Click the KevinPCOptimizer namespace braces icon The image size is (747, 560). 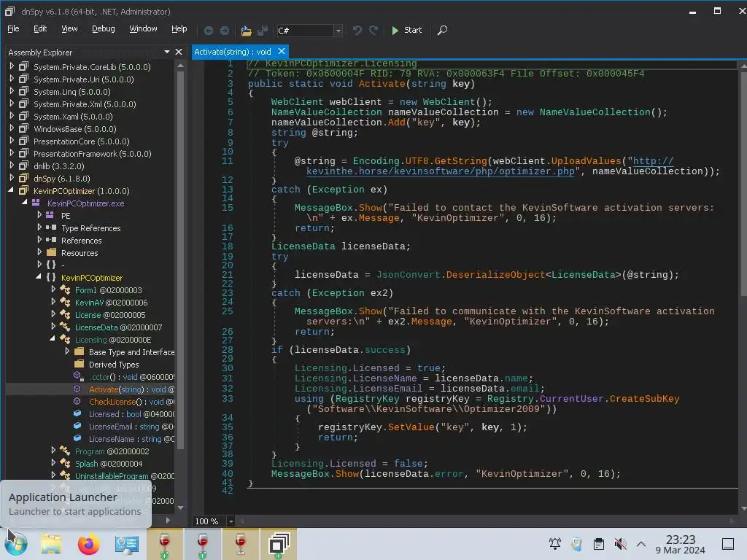tap(52, 277)
